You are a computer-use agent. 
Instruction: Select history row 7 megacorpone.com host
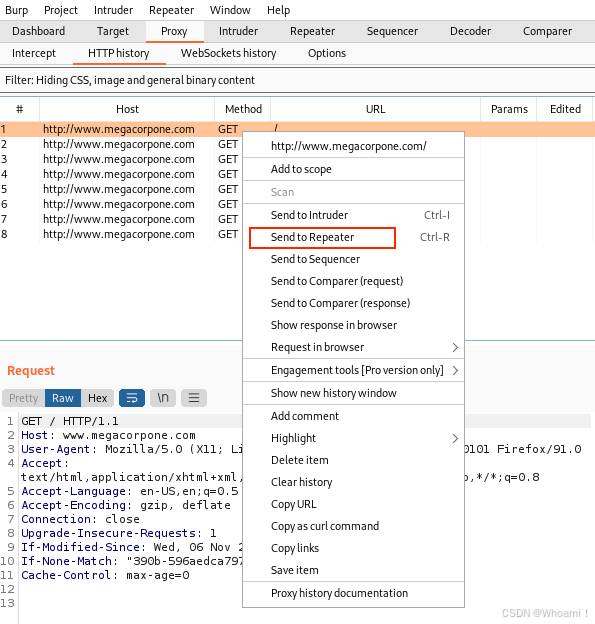click(x=119, y=219)
